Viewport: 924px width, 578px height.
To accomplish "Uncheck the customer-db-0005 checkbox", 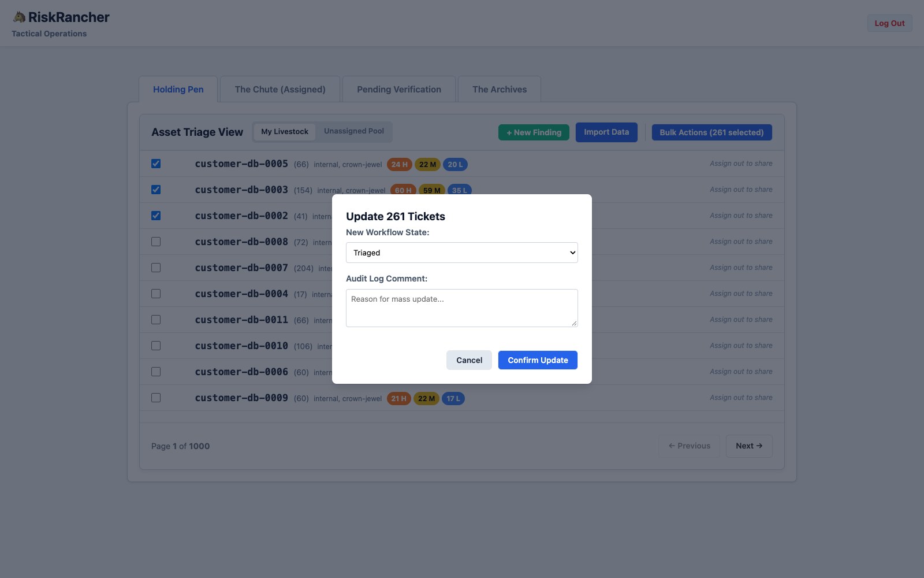I will [156, 164].
